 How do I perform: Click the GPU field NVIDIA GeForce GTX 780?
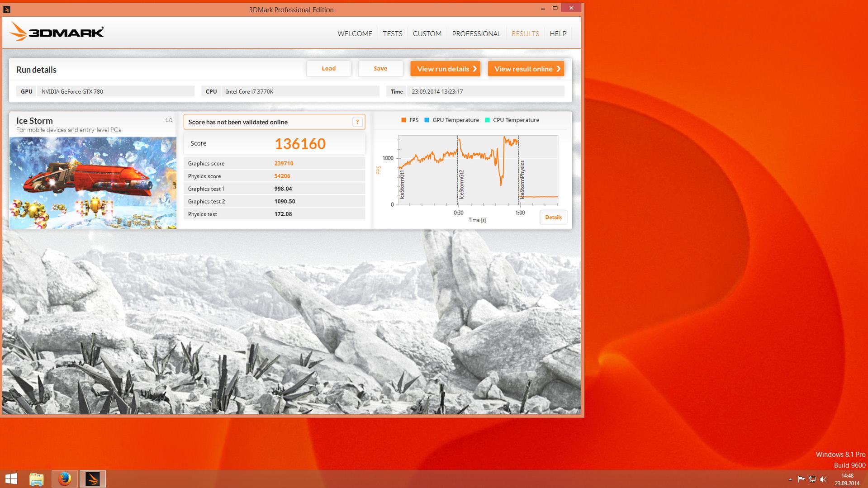click(116, 91)
